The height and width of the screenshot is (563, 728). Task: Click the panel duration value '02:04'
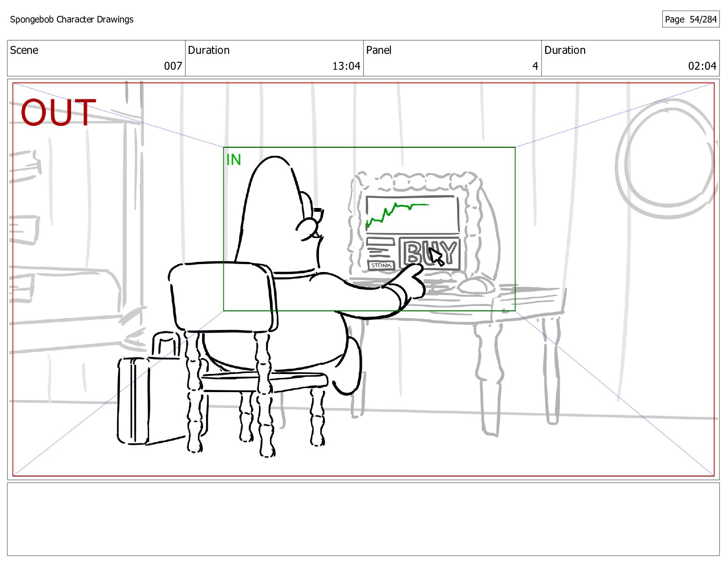tap(702, 66)
